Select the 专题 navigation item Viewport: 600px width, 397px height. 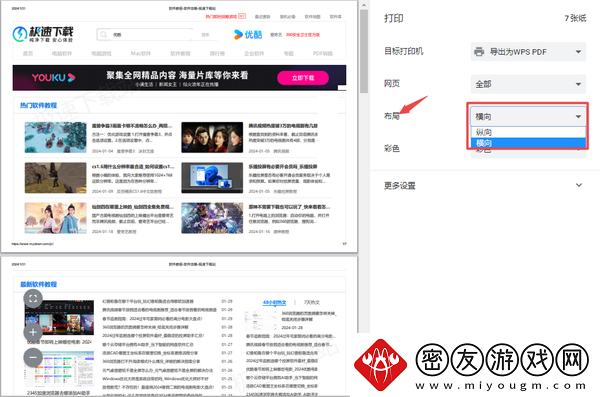pyautogui.click(x=289, y=53)
